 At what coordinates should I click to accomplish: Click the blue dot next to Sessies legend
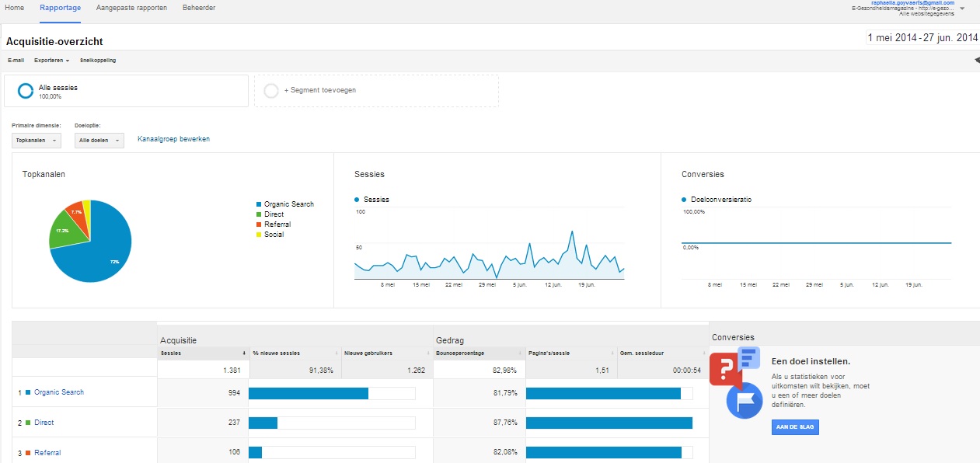point(357,200)
